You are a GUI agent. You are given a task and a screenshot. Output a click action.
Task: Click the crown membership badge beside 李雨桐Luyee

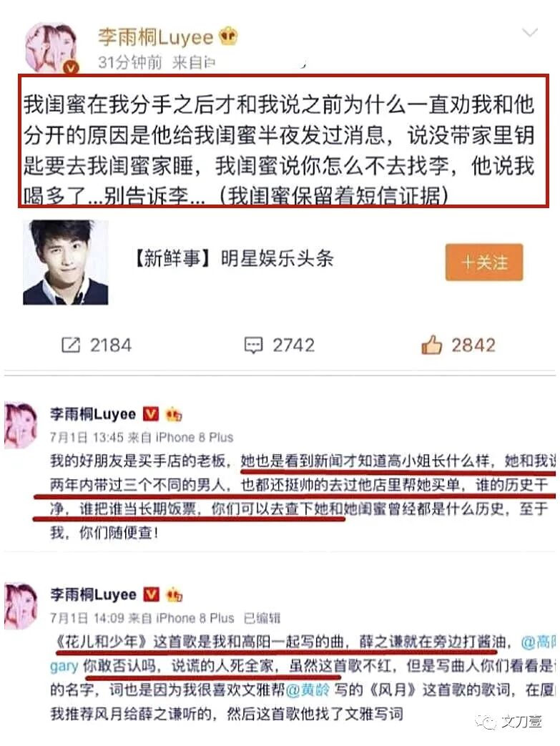pyautogui.click(x=228, y=36)
